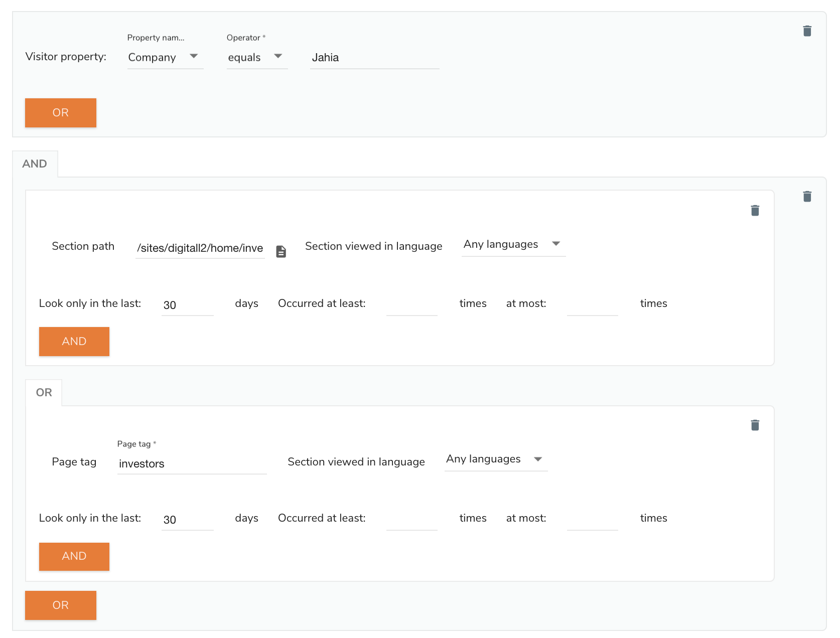Focus the Section path input field

tap(200, 248)
